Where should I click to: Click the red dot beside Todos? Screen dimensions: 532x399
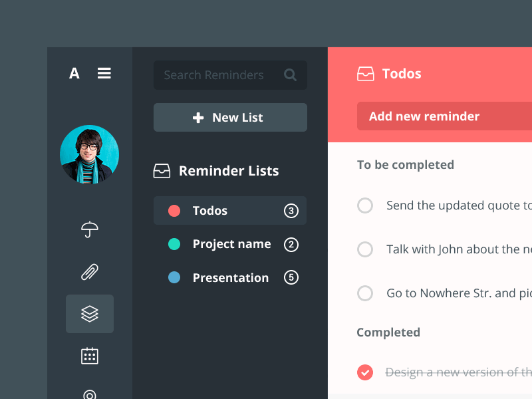[174, 211]
